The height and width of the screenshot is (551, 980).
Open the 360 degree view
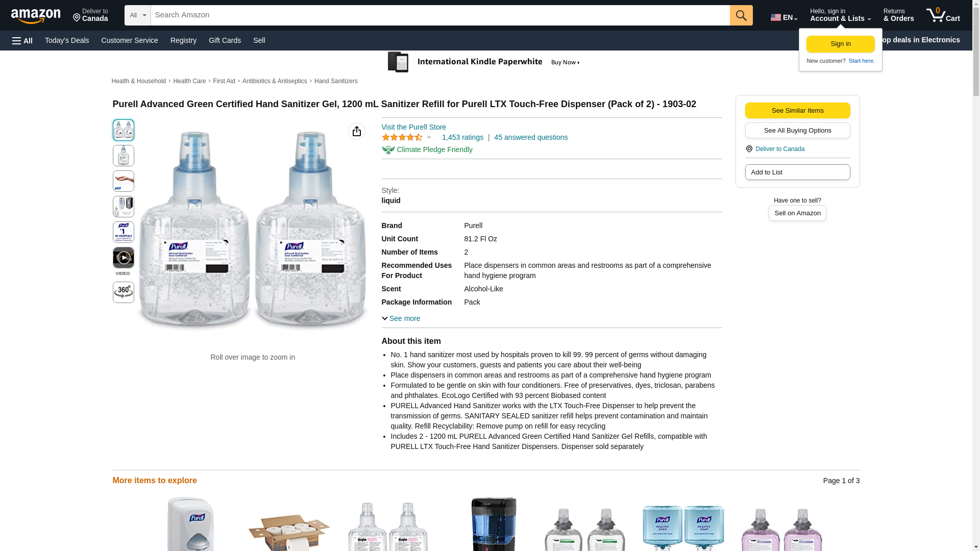(x=123, y=292)
